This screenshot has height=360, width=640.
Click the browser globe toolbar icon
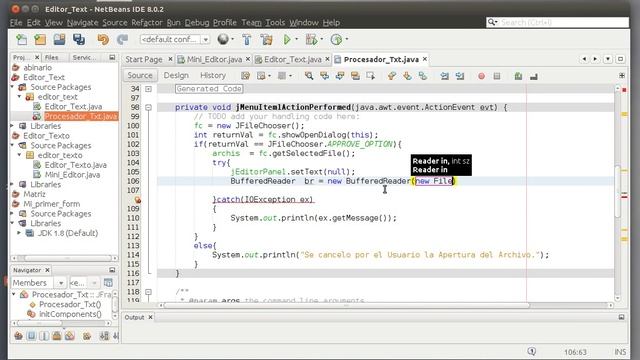click(223, 39)
